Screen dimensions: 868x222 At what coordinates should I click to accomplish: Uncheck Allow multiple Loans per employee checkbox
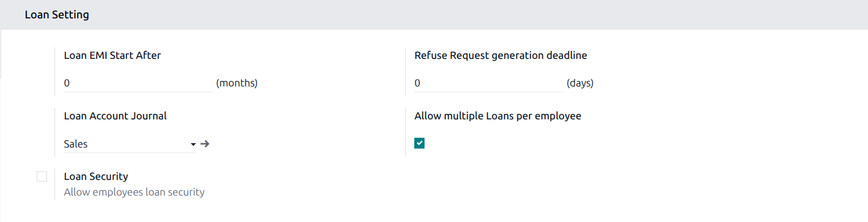(x=419, y=143)
